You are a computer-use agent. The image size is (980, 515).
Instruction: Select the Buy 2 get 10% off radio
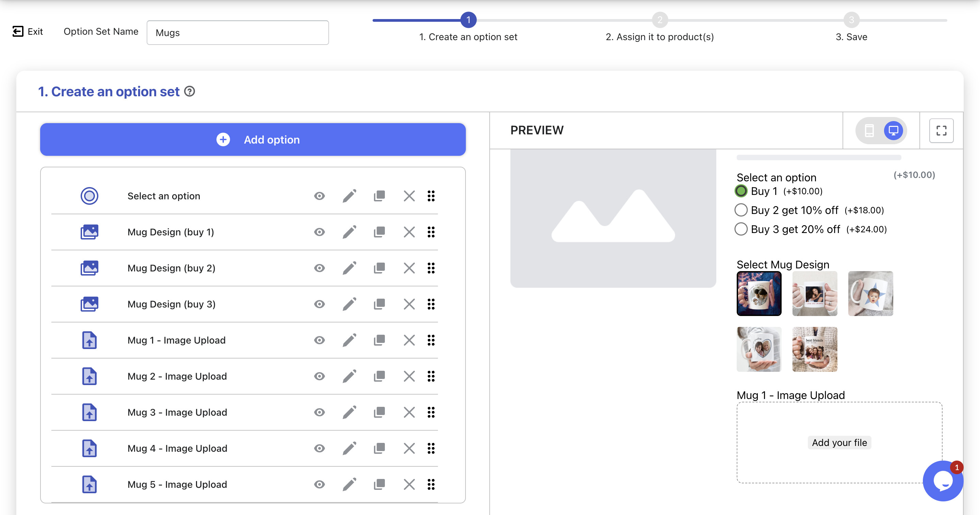click(x=741, y=210)
